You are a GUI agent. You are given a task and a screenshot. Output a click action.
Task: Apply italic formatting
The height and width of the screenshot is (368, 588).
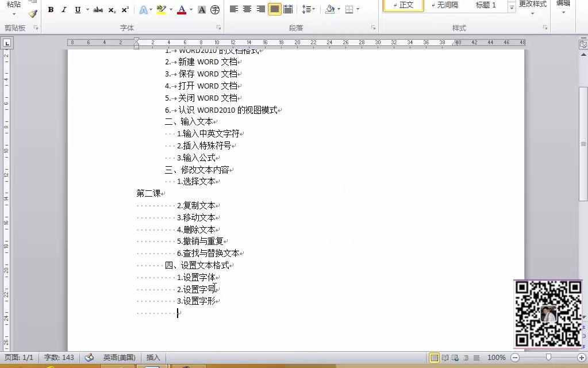click(64, 10)
